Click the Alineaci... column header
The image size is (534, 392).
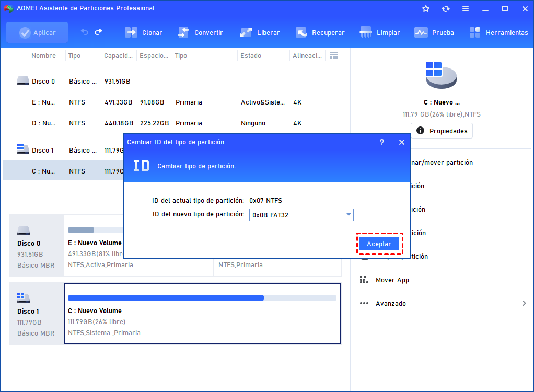tap(307, 56)
